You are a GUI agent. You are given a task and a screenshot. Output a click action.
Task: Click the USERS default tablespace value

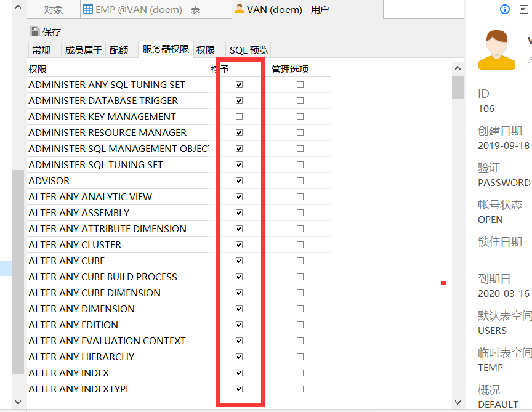click(492, 331)
